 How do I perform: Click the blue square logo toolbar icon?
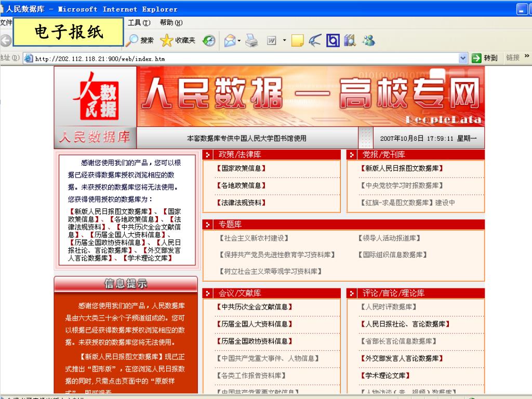(x=333, y=41)
